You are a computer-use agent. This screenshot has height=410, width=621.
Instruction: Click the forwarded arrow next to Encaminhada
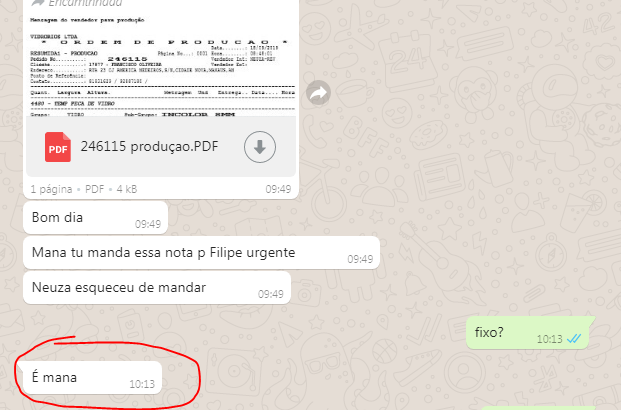(38, 3)
